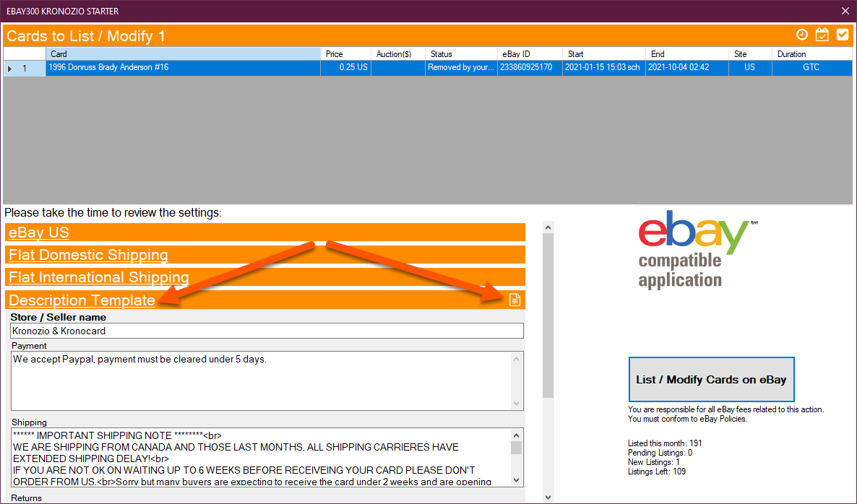Image resolution: width=857 pixels, height=504 pixels.
Task: Sort by the Start column header
Action: pos(604,54)
